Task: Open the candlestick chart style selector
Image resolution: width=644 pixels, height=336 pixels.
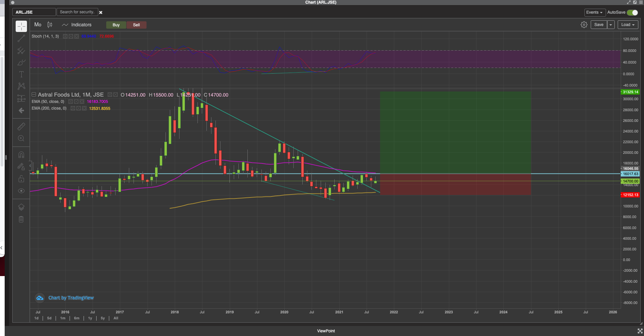Action: (50, 25)
